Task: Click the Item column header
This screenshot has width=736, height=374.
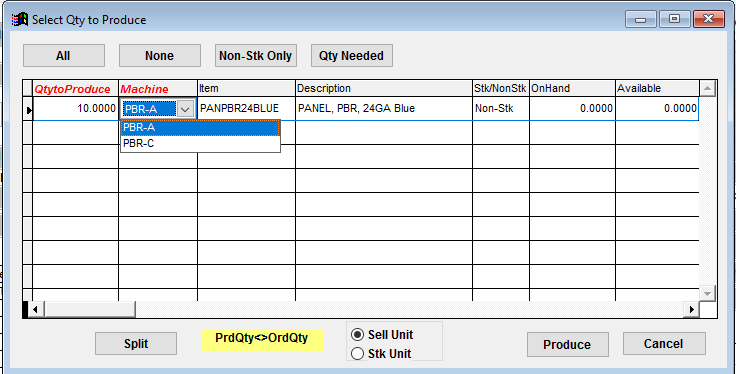Action: coord(246,89)
